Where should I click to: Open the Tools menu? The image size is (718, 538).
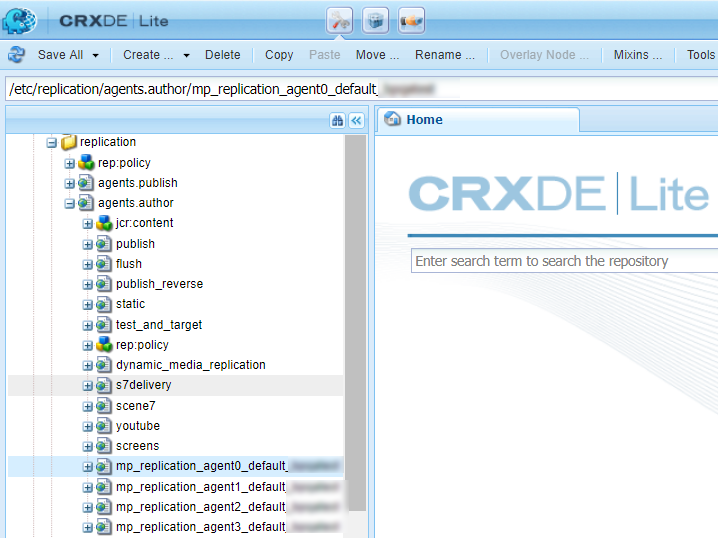(x=701, y=54)
